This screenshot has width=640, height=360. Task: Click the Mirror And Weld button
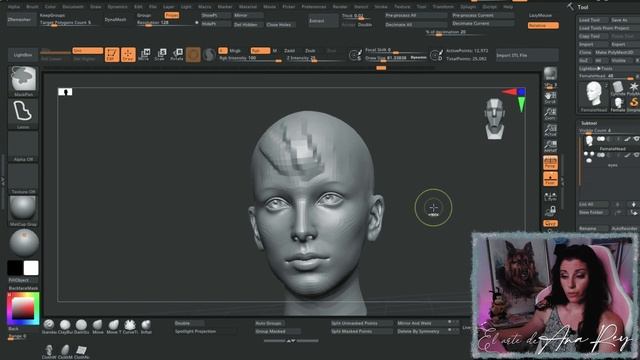point(427,323)
